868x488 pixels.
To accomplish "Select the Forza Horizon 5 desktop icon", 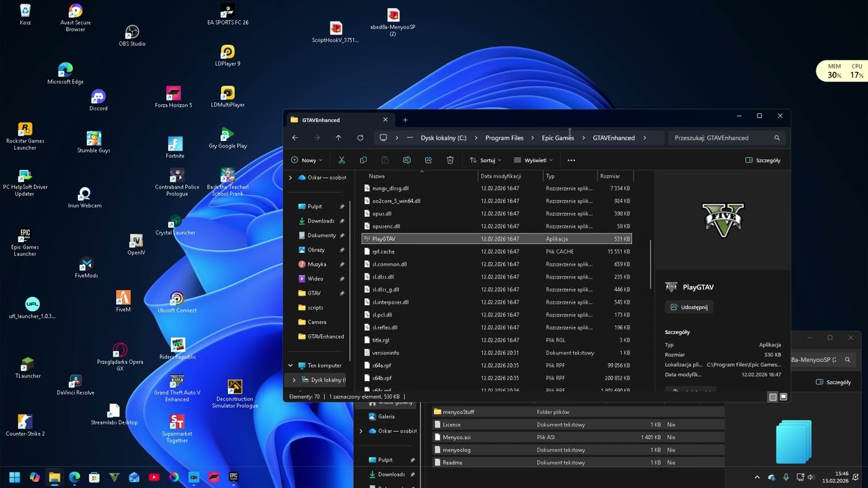I will [174, 97].
